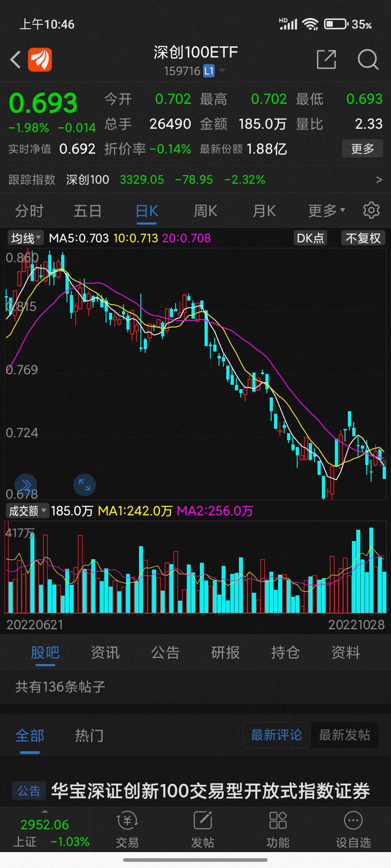Tap the 20220621 start date label
The image size is (391, 868).
click(x=35, y=625)
